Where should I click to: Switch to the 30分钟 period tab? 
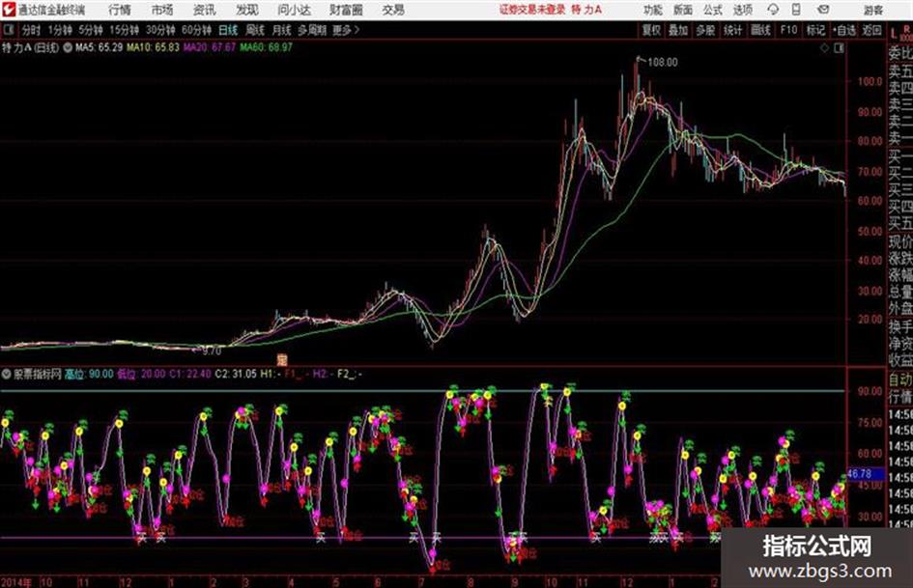click(x=160, y=30)
